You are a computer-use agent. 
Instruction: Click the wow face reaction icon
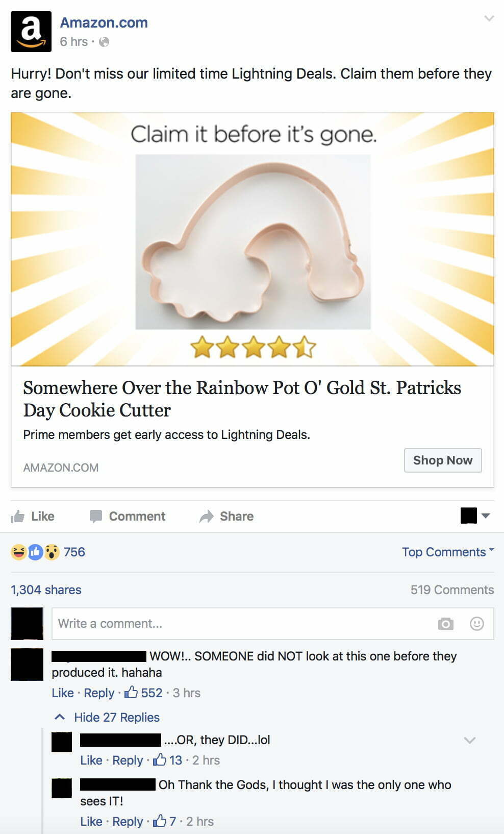[x=52, y=552]
